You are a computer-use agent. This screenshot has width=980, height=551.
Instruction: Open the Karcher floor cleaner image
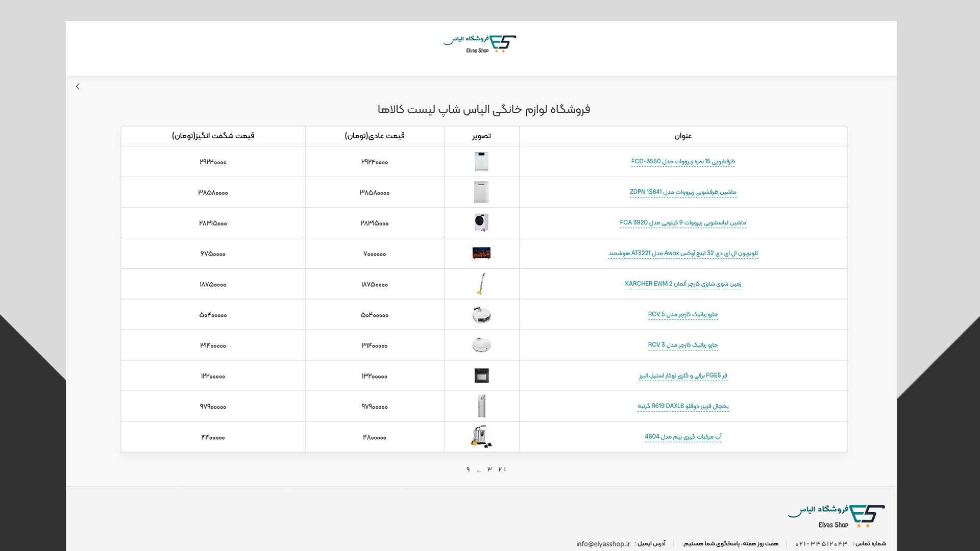click(x=481, y=284)
